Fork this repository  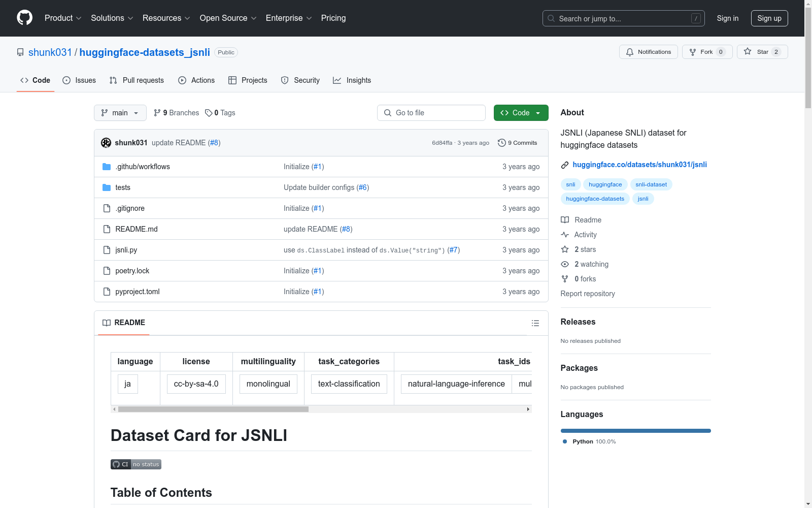pyautogui.click(x=707, y=52)
